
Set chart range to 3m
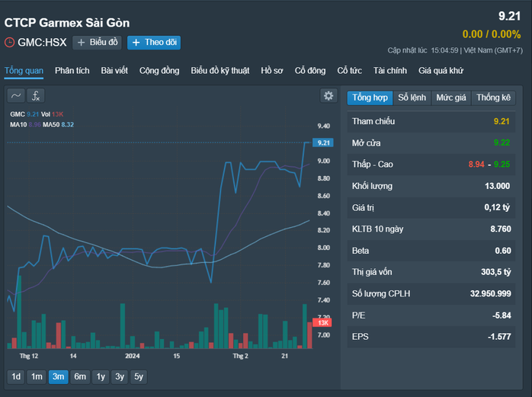coord(58,376)
